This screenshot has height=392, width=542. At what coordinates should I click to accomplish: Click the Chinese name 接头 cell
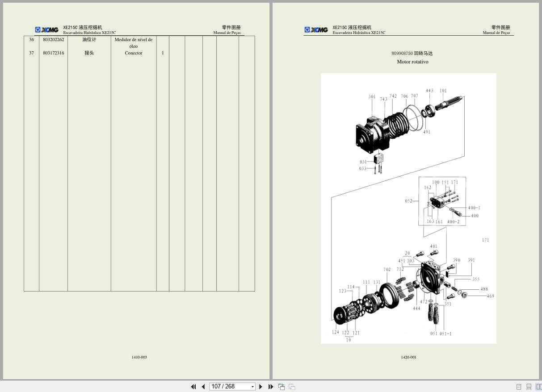89,53
